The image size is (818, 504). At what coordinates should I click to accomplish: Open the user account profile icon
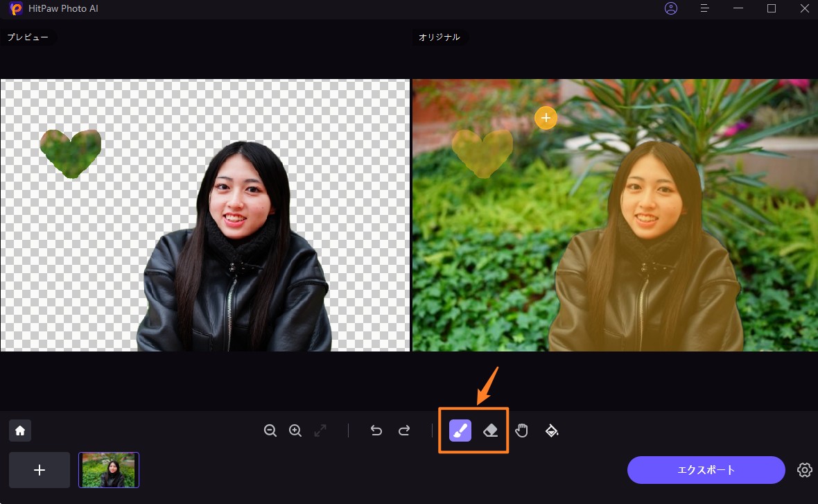(670, 8)
